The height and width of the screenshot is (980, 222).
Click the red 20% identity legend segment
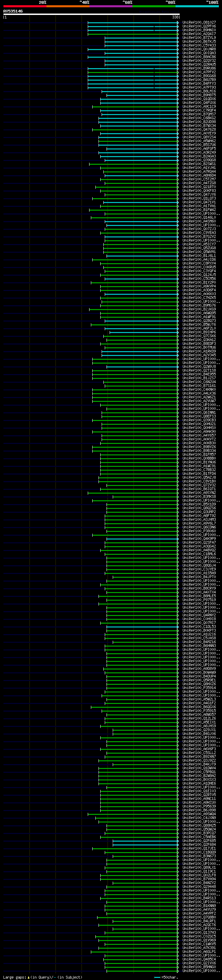coord(25,6)
